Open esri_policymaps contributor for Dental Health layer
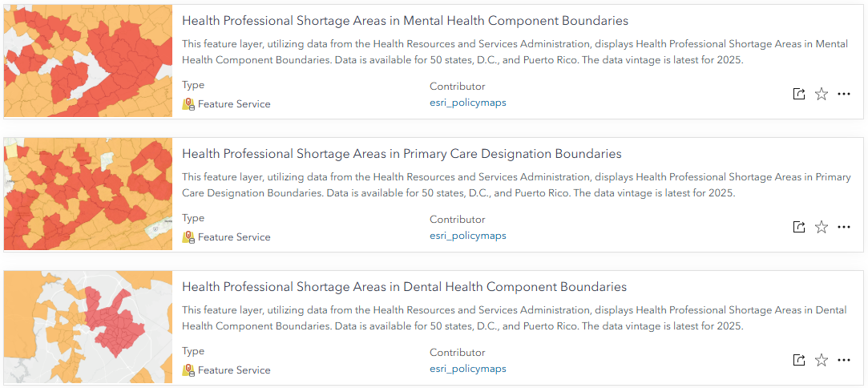 (467, 369)
